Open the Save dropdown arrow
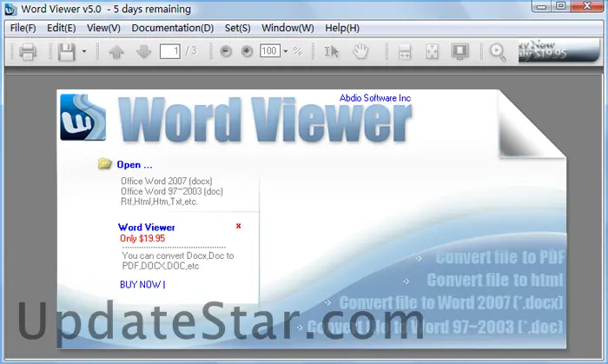This screenshot has height=364, width=608. click(84, 51)
